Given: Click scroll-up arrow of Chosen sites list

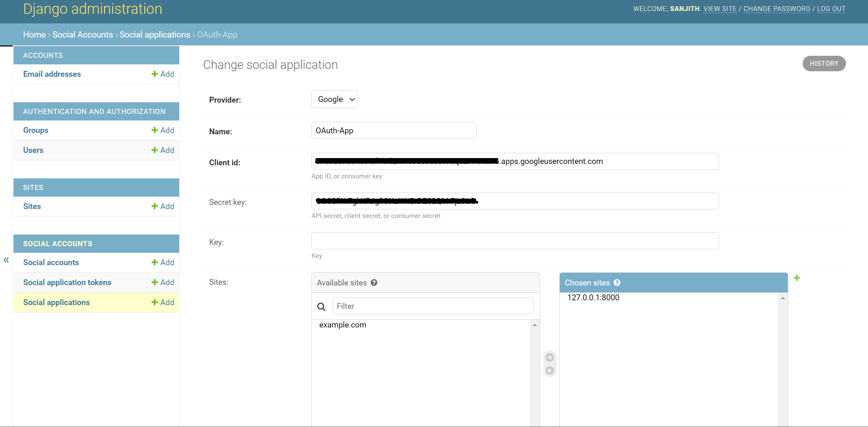Looking at the screenshot, I should click(783, 298).
